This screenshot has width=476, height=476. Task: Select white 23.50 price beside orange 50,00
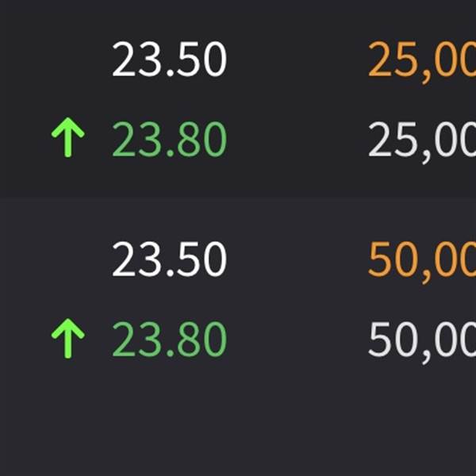pos(170,259)
